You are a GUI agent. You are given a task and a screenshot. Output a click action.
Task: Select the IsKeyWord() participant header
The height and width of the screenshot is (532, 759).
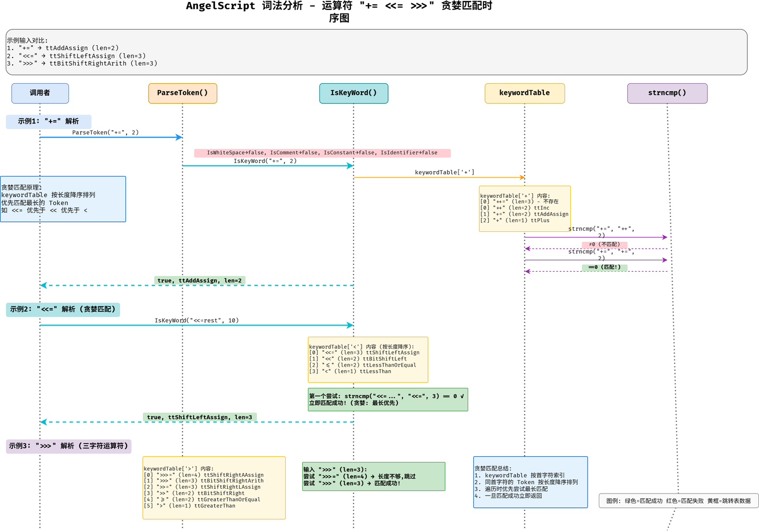(x=354, y=93)
